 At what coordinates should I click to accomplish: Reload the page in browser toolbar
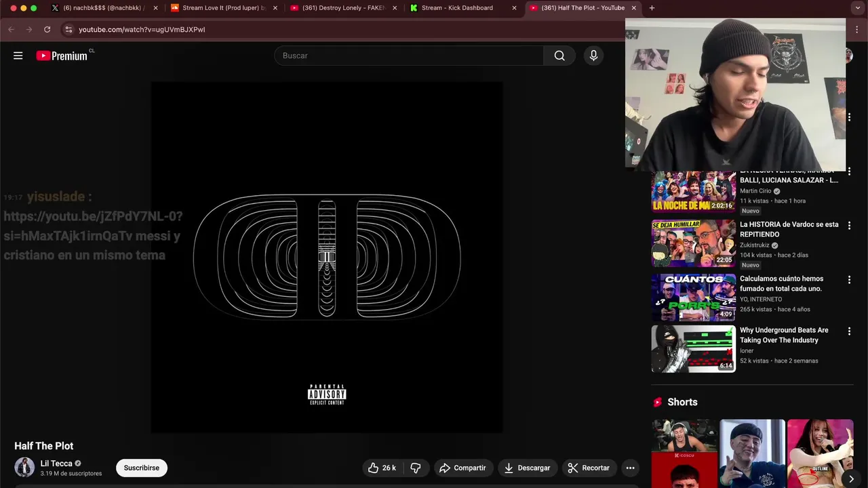[47, 29]
